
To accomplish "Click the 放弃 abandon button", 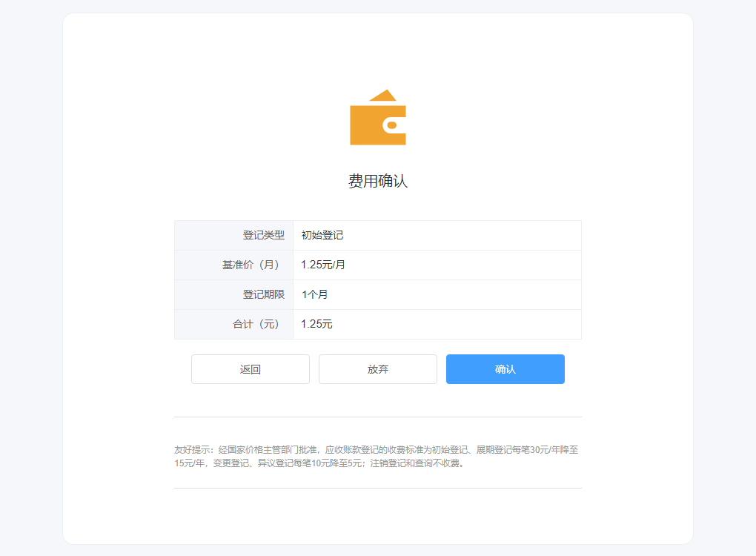I will [377, 368].
